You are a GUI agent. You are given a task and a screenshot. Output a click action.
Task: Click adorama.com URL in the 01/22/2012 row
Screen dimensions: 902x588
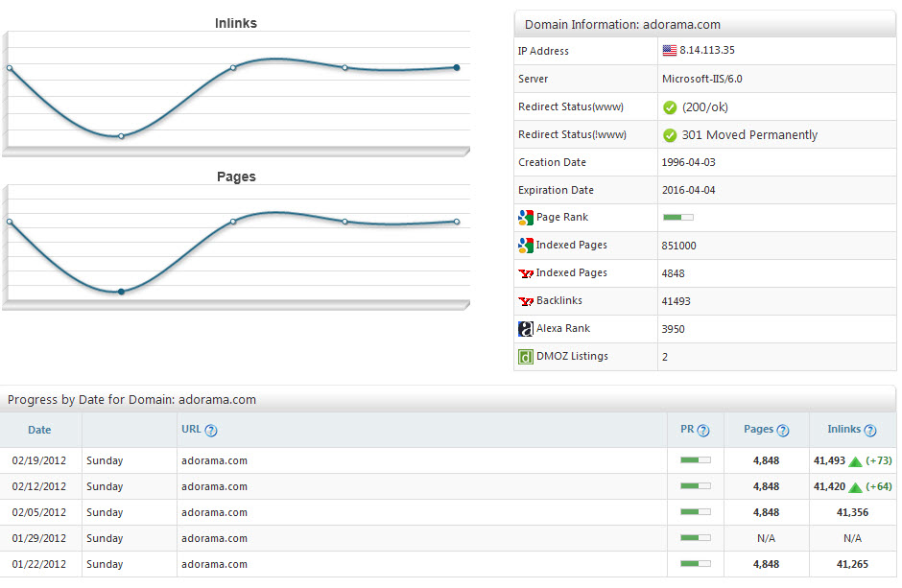tap(213, 564)
